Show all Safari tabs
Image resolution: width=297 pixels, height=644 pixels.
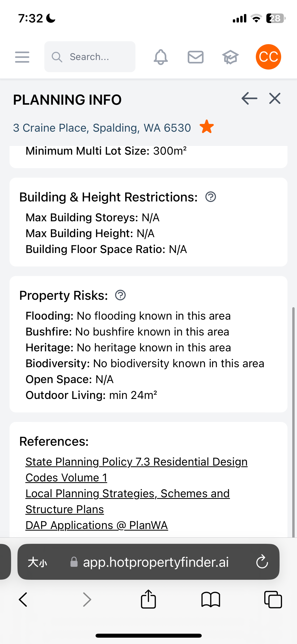tap(273, 599)
